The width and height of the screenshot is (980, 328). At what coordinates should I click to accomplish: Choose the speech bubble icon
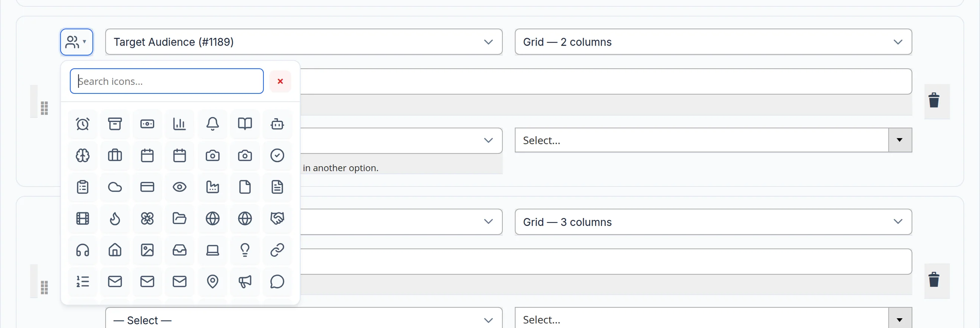click(x=277, y=282)
